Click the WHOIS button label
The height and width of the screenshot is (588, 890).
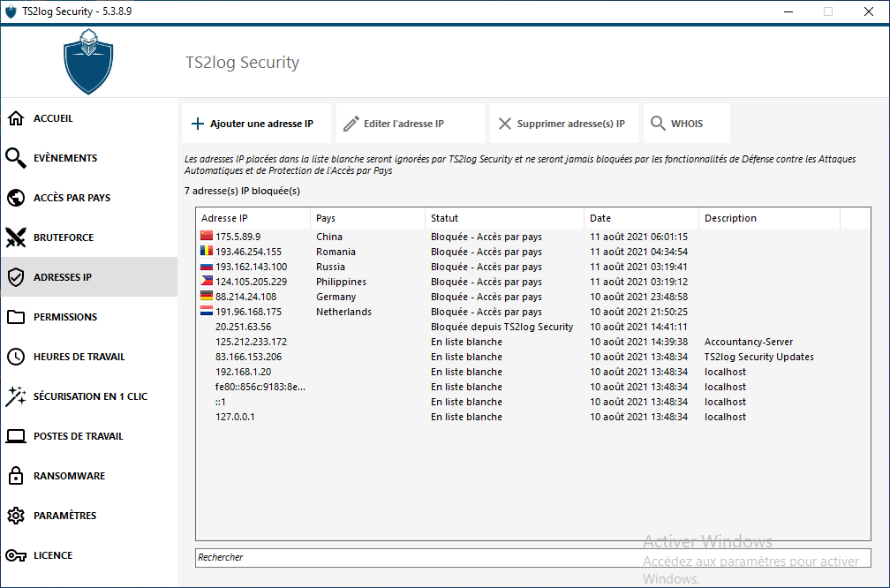687,124
